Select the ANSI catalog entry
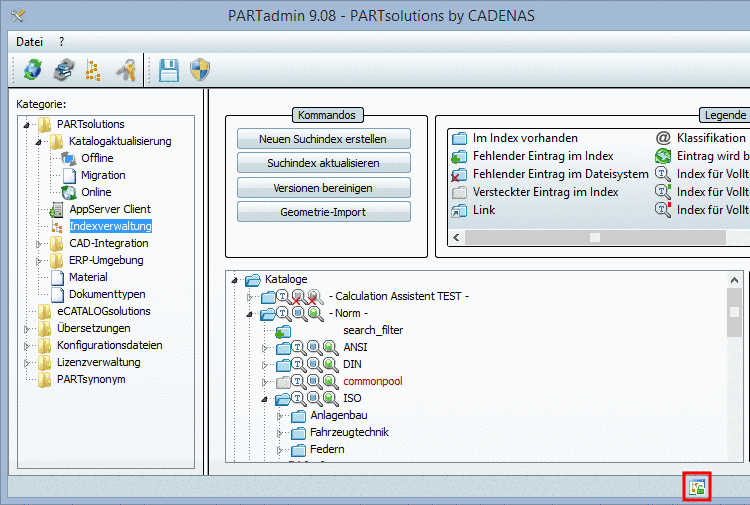Screen dimensions: 750x505 click(355, 348)
